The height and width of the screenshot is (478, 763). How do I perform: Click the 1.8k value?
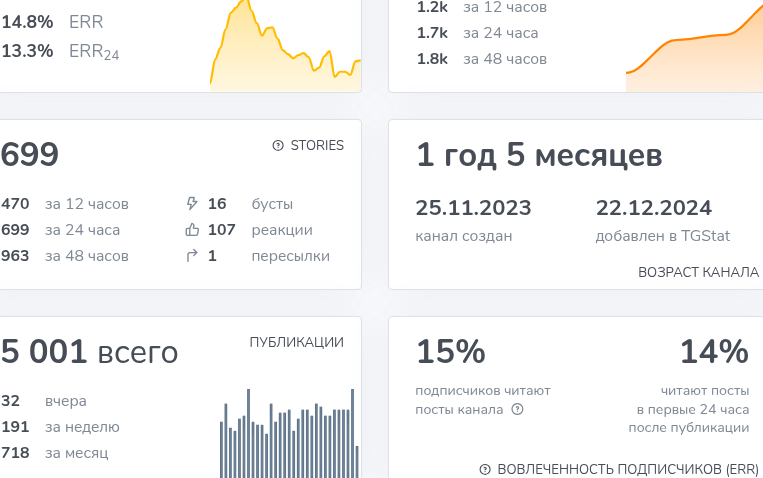pyautogui.click(x=432, y=59)
